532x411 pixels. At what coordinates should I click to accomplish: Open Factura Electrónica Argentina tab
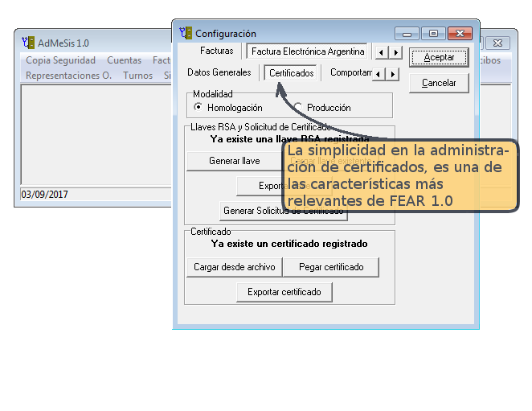click(x=308, y=51)
